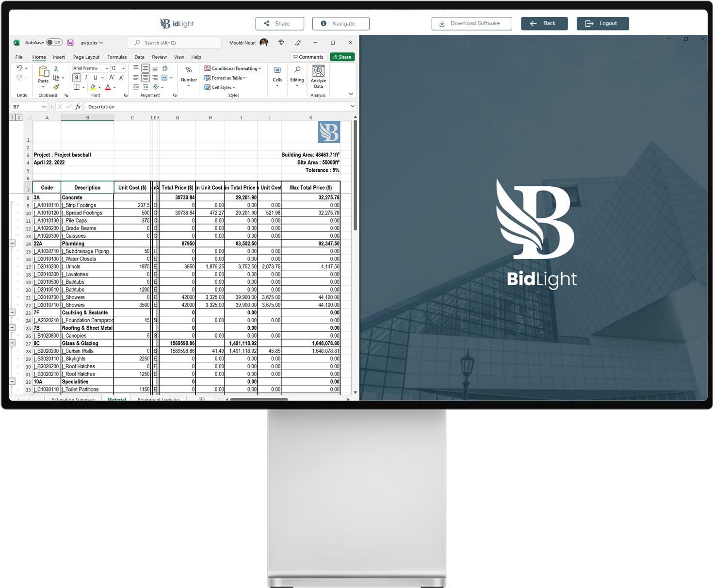Align text right in the ribbon
The height and width of the screenshot is (588, 713).
[155, 78]
